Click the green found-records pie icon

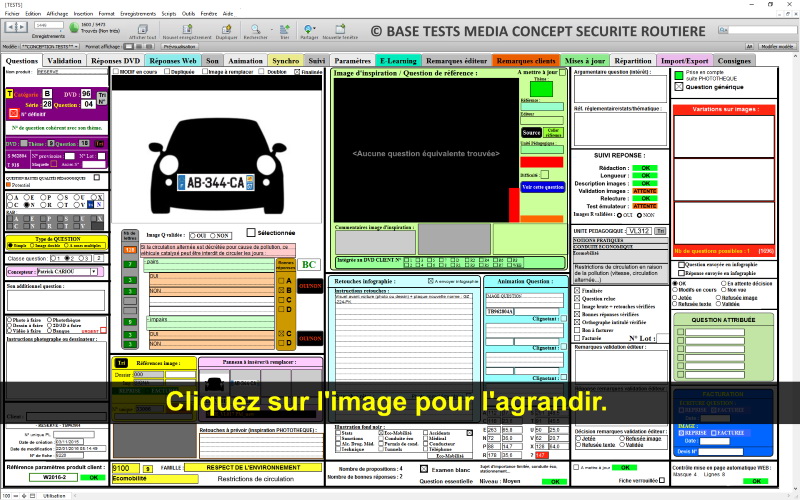pyautogui.click(x=74, y=27)
